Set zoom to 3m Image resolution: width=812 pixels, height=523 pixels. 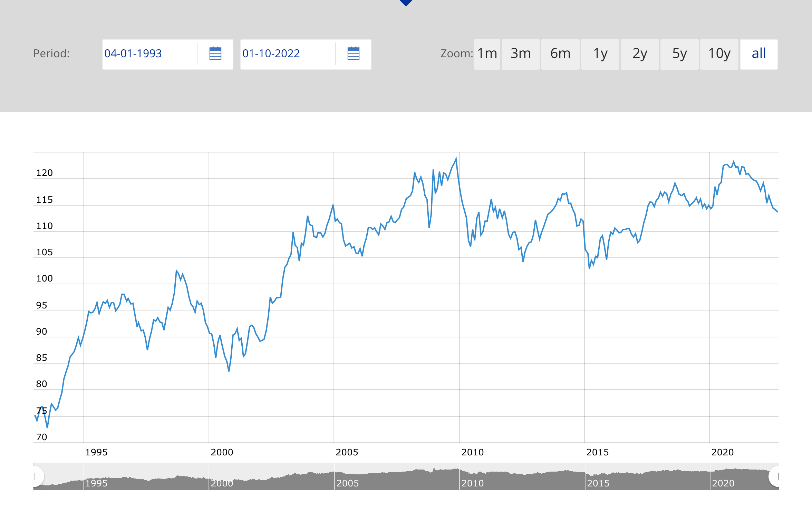point(520,54)
